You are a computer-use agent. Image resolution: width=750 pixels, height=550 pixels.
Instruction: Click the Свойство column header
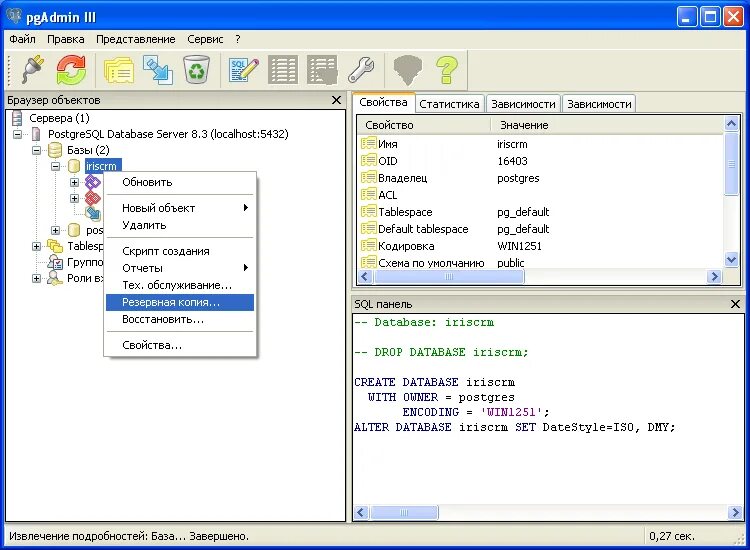click(424, 125)
